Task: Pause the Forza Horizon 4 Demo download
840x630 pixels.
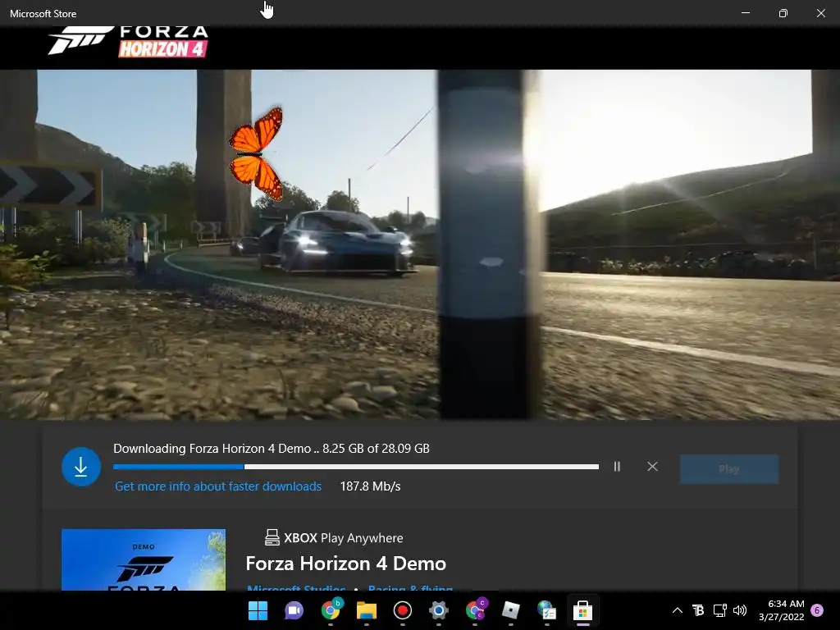Action: [617, 467]
